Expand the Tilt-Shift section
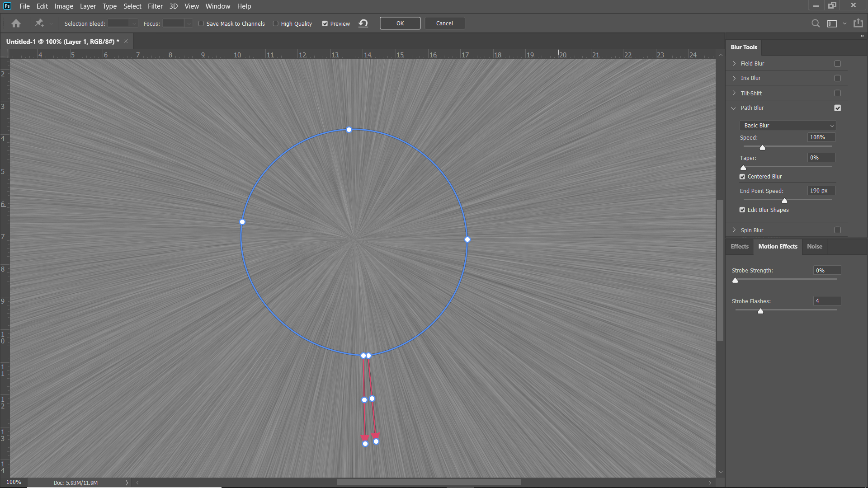 734,93
